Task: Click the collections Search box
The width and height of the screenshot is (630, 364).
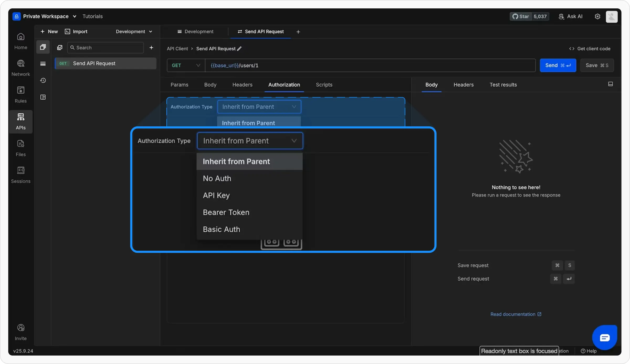Action: click(x=106, y=48)
